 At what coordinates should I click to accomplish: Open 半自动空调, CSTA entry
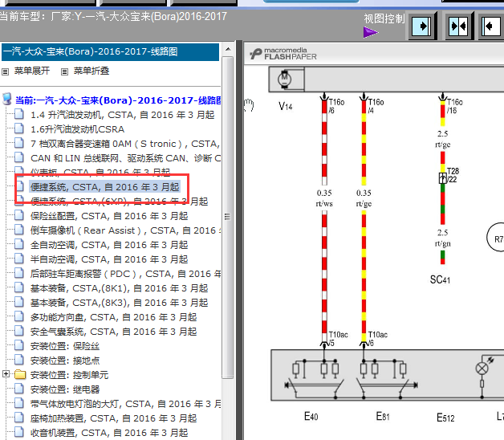(109, 259)
